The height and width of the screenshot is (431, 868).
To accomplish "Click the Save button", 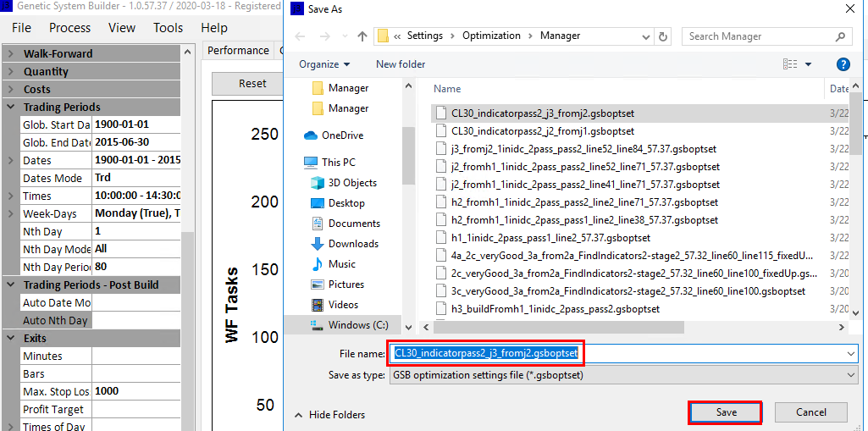I will 726,412.
